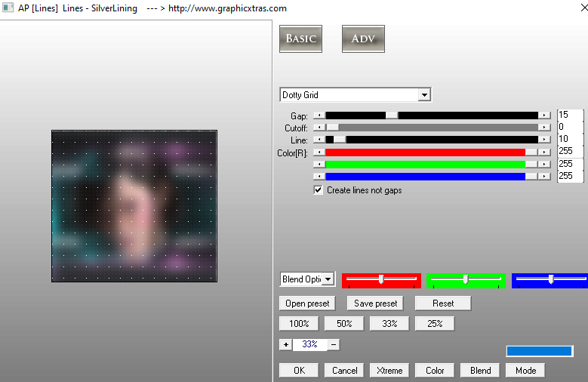Close the AP Lines dialog window
The image size is (588, 382).
[x=583, y=8]
